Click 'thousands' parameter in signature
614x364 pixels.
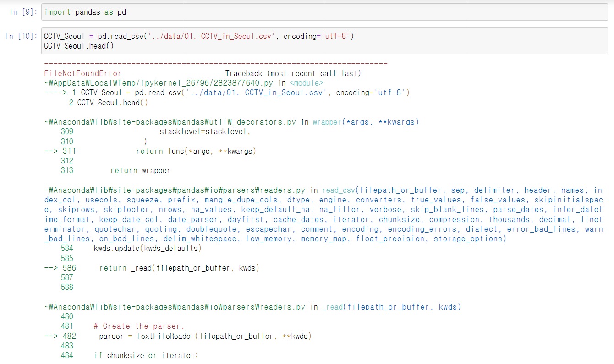click(x=509, y=219)
